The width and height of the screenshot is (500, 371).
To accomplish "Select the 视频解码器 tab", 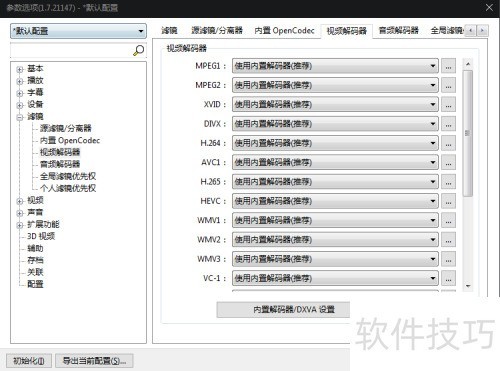I will pyautogui.click(x=347, y=31).
